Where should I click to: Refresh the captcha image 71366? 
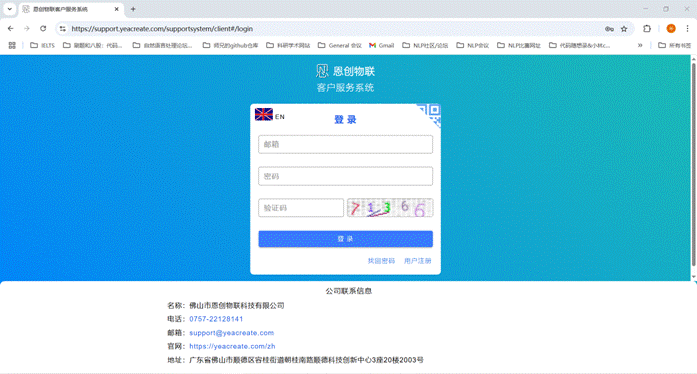390,208
